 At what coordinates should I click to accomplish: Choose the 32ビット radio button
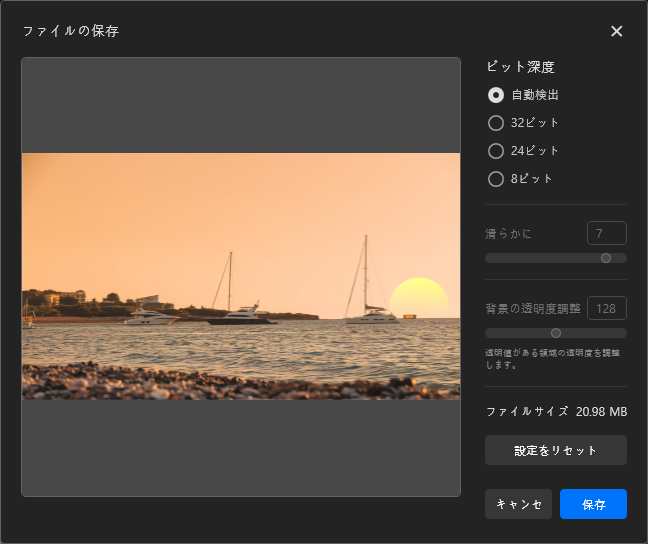click(496, 123)
